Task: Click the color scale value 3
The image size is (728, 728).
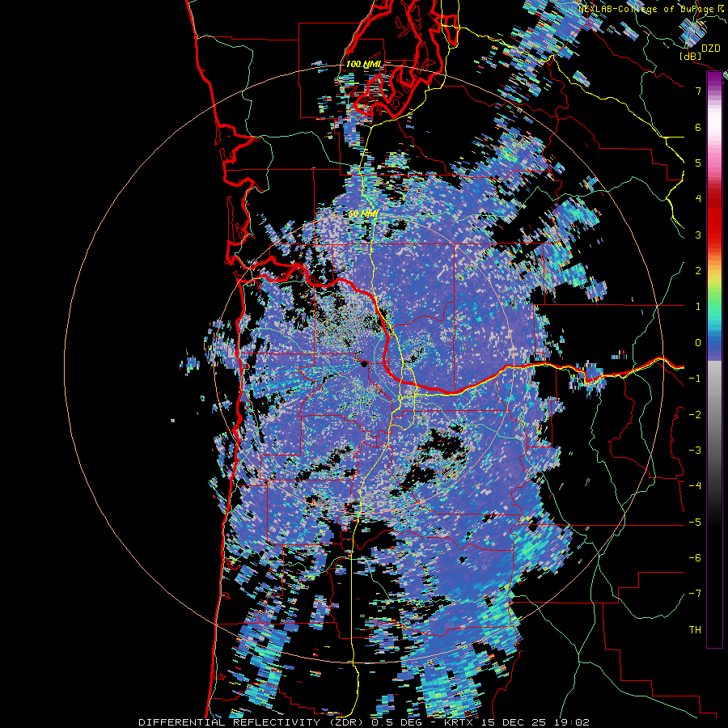Action: (x=698, y=235)
